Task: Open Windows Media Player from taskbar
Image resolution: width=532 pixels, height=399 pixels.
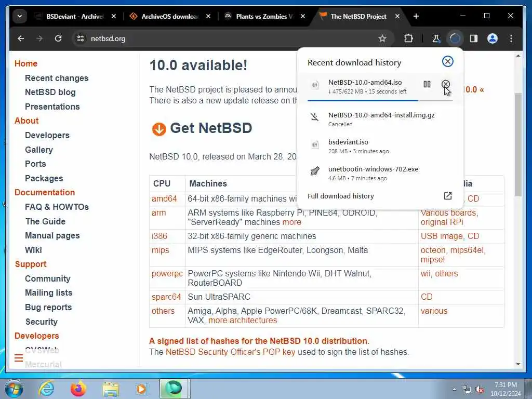Action: (142, 389)
